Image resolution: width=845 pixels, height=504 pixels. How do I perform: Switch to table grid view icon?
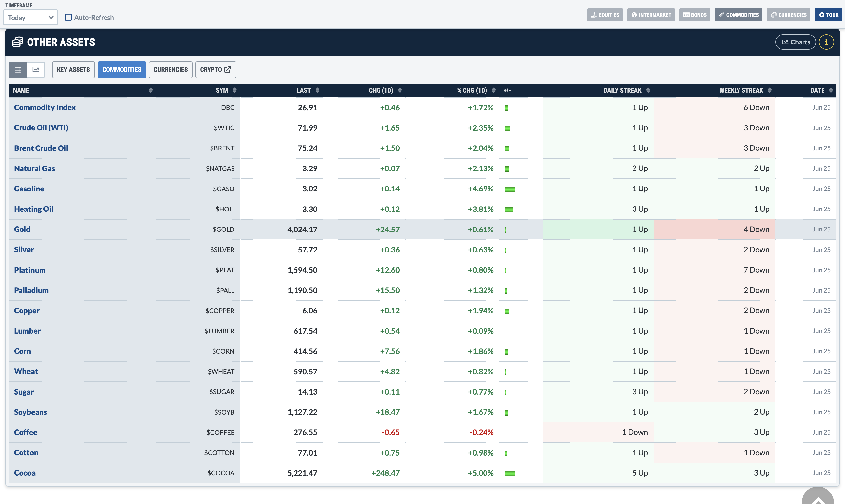[x=18, y=70]
